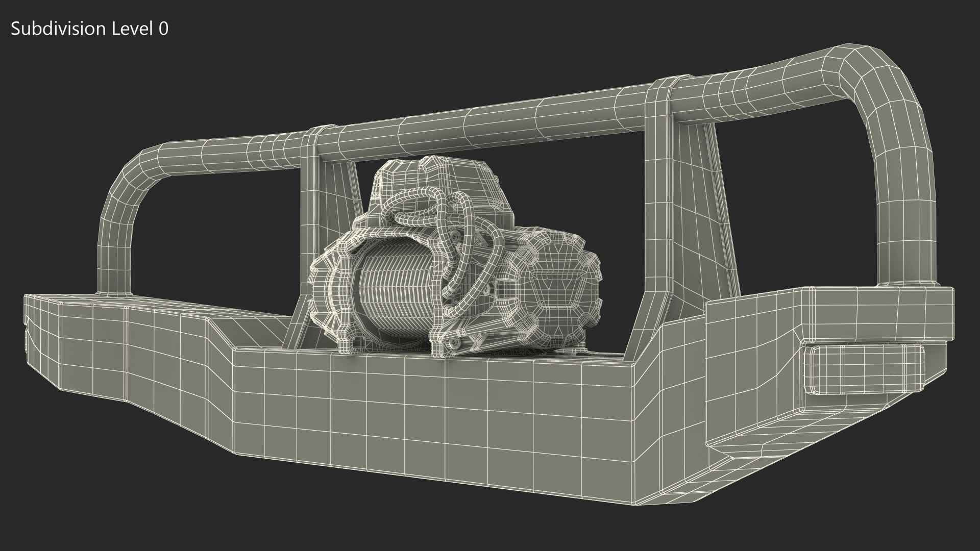Click the bumper front center face
This screenshot has width=980, height=551.
(434, 408)
